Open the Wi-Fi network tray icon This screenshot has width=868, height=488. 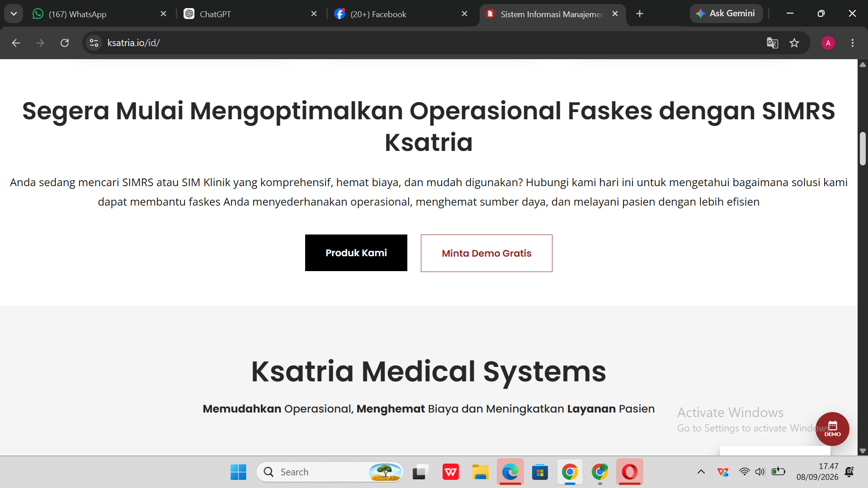click(744, 472)
